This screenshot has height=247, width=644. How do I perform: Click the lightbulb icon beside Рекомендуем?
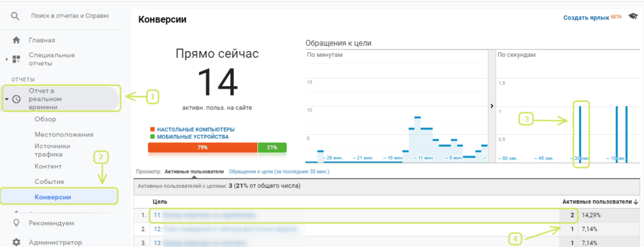tap(16, 222)
